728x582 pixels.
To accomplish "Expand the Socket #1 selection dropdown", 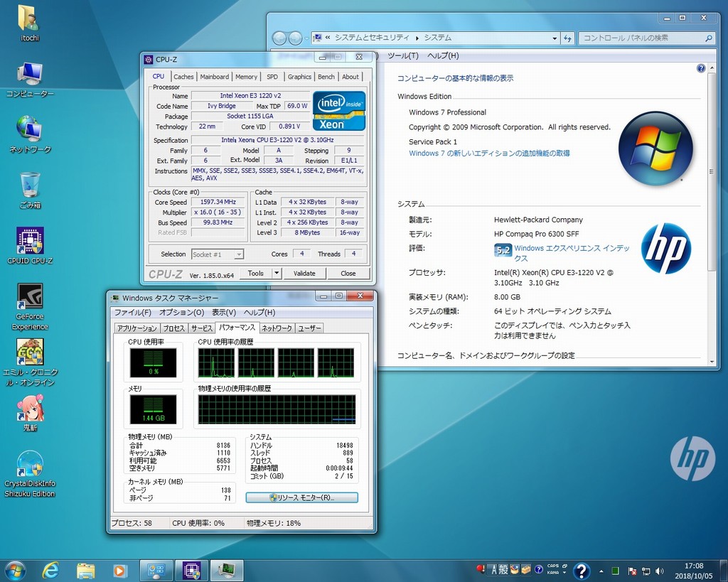I will point(239,254).
